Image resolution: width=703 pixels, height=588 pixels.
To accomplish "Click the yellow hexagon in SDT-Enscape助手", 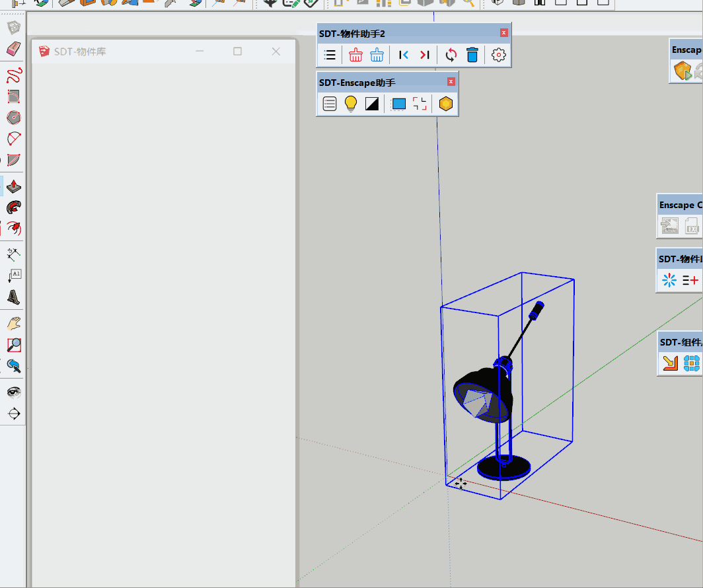I will click(x=445, y=104).
